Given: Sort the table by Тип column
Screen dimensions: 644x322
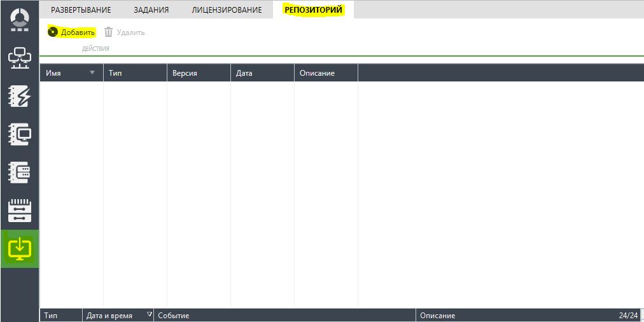Looking at the screenshot, I should click(135, 73).
